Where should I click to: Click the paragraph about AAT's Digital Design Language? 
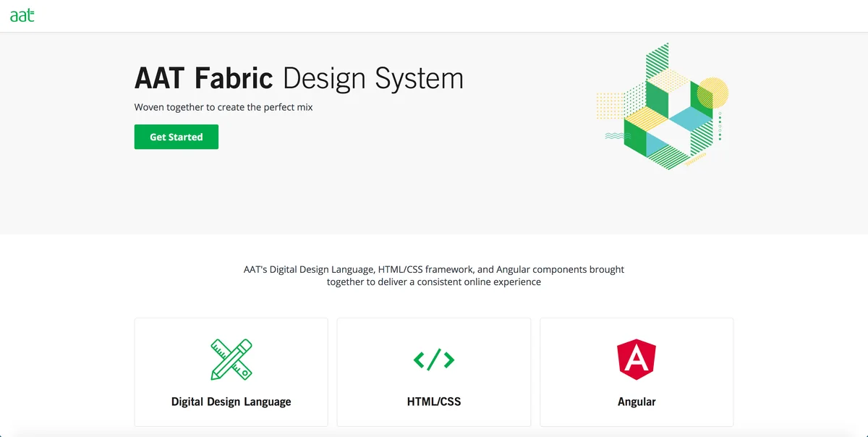point(434,276)
